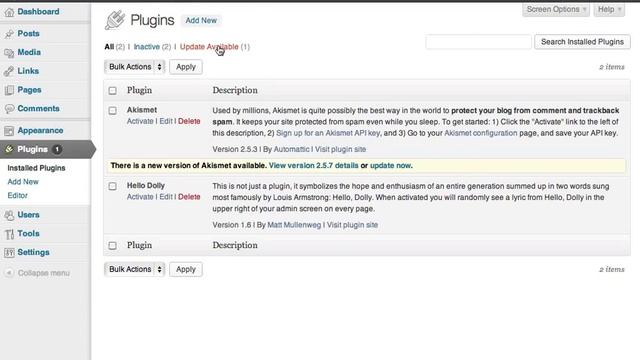Click the Collapse menu arrow icon
This screenshot has width=640, height=360.
[9, 273]
